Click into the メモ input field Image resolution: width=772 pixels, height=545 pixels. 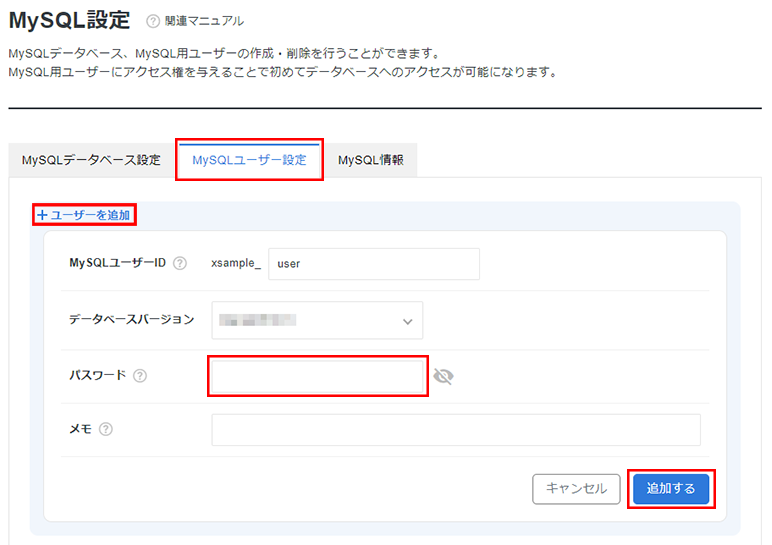[x=456, y=430]
